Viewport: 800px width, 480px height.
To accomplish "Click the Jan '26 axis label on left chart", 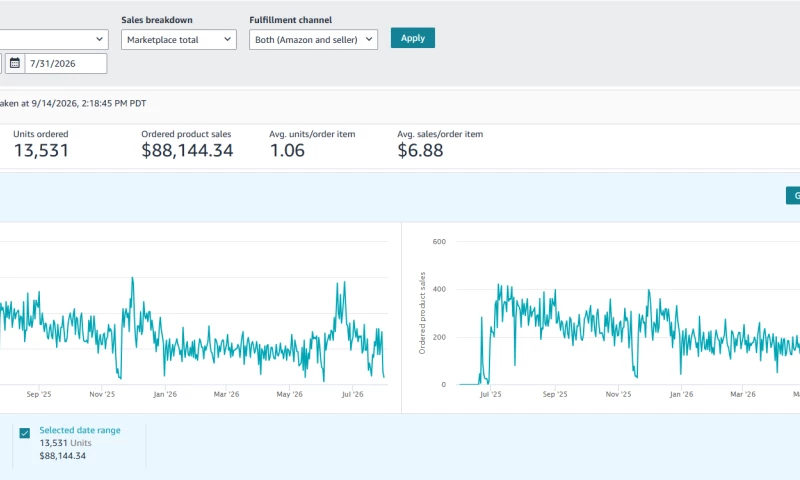I will pyautogui.click(x=165, y=394).
